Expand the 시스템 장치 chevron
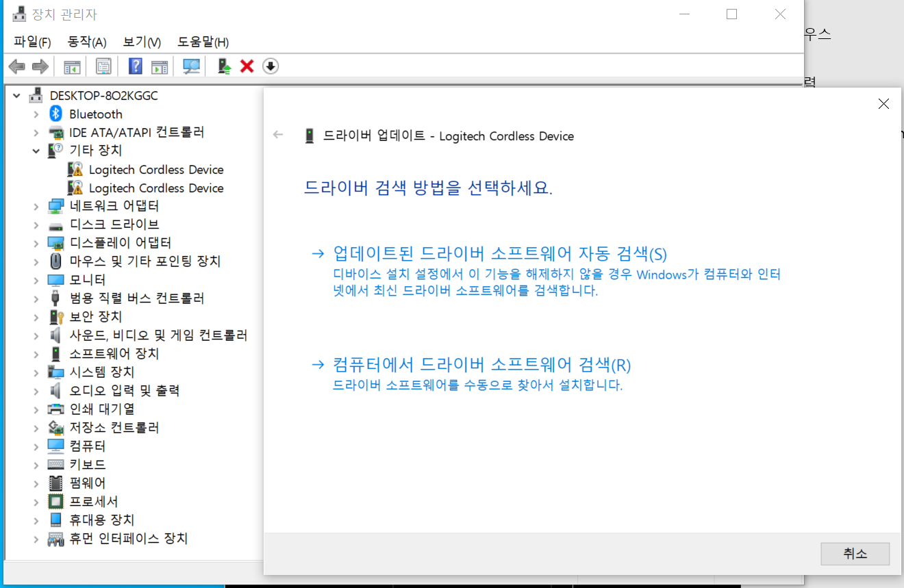Viewport: 904px width, 588px height. (x=36, y=372)
